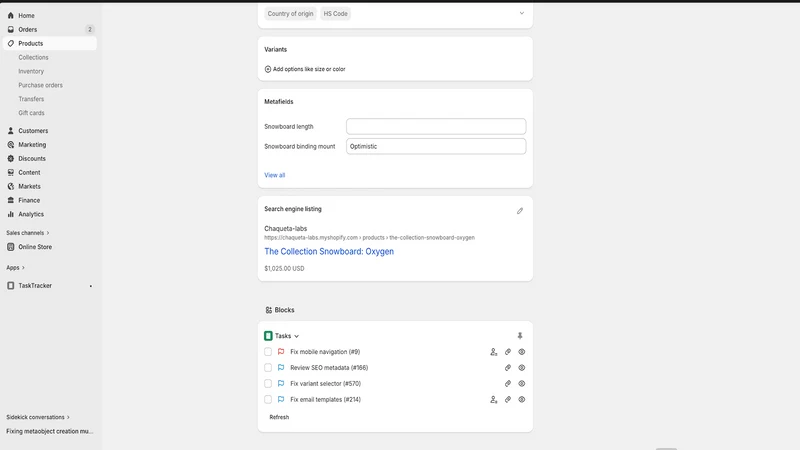This screenshot has height=450, width=800.
Task: Click the Products tag icon
Action: point(11,43)
